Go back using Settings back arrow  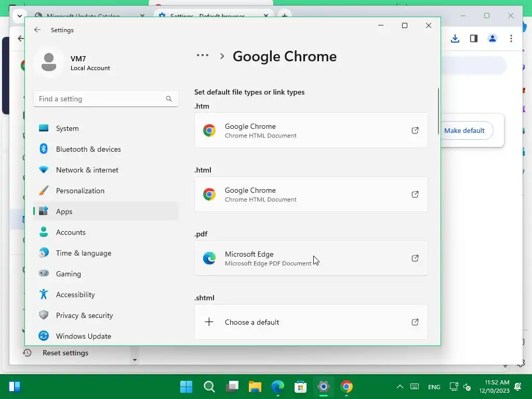pyautogui.click(x=37, y=30)
